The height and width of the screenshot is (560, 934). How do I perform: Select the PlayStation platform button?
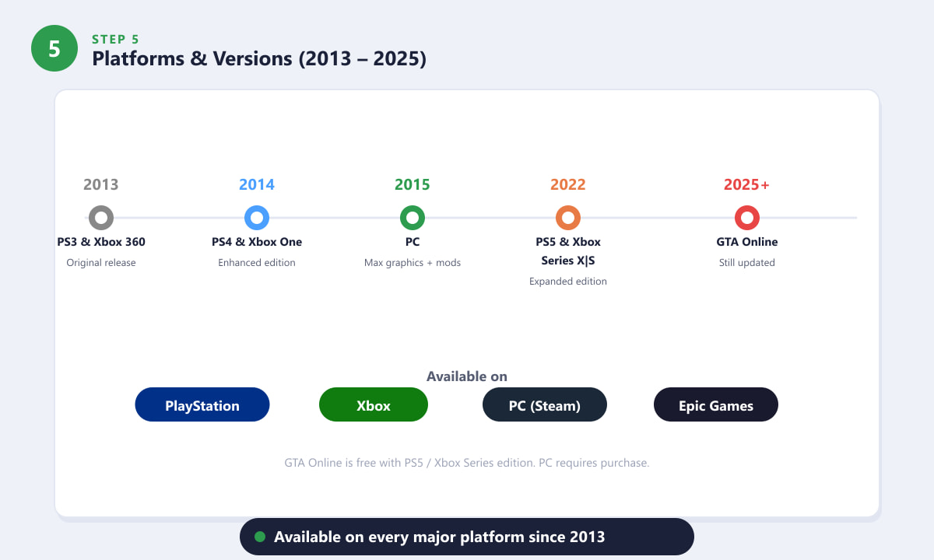[202, 404]
